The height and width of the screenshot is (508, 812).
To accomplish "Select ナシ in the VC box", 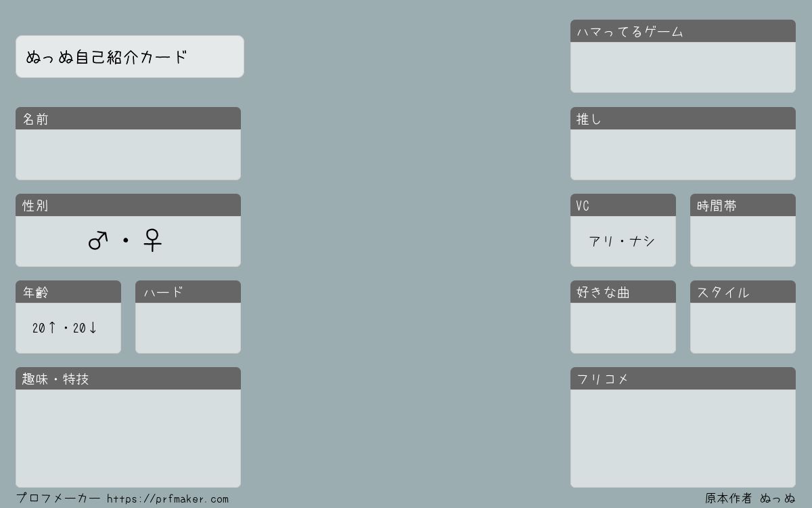I will (x=642, y=241).
